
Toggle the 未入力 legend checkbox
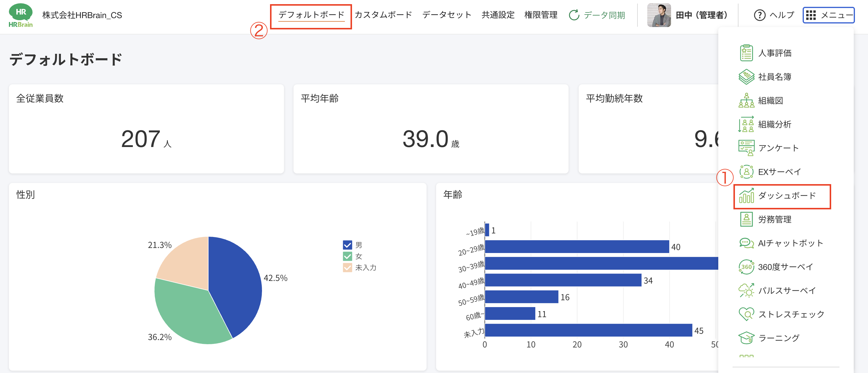pyautogui.click(x=347, y=268)
